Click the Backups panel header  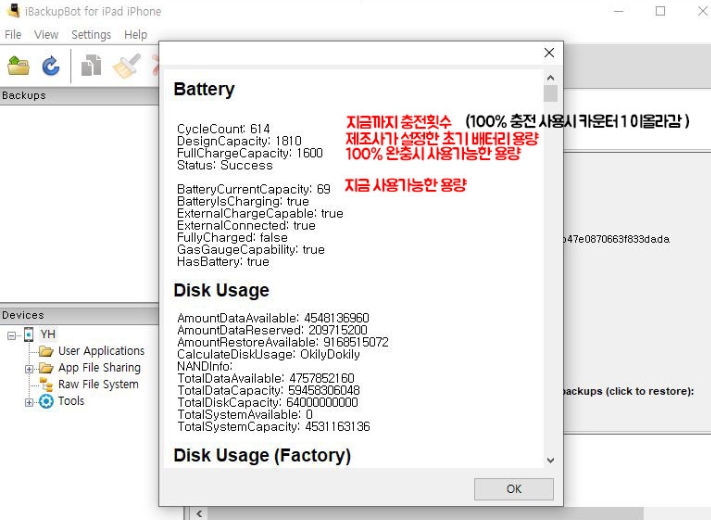click(79, 96)
